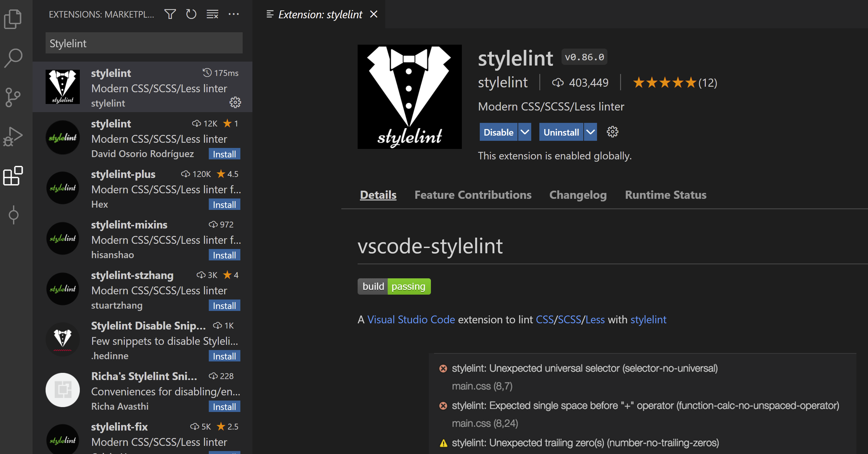Switch to the Runtime Status tab
The height and width of the screenshot is (454, 868).
tap(665, 195)
